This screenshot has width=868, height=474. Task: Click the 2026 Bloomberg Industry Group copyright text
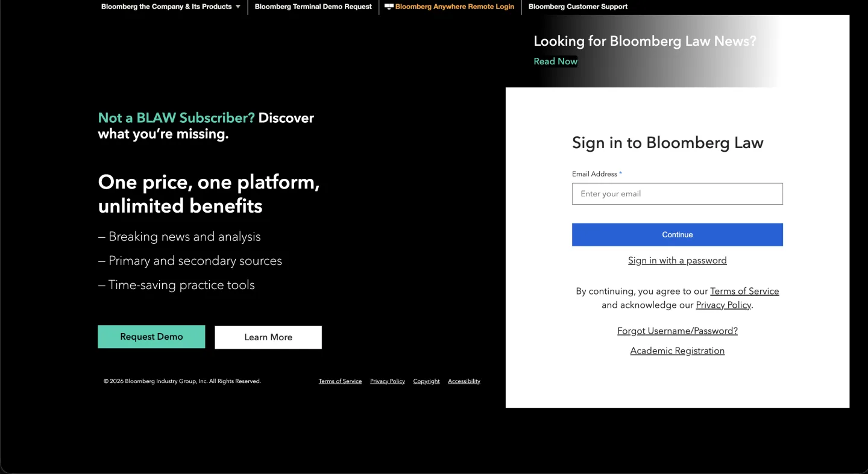182,381
